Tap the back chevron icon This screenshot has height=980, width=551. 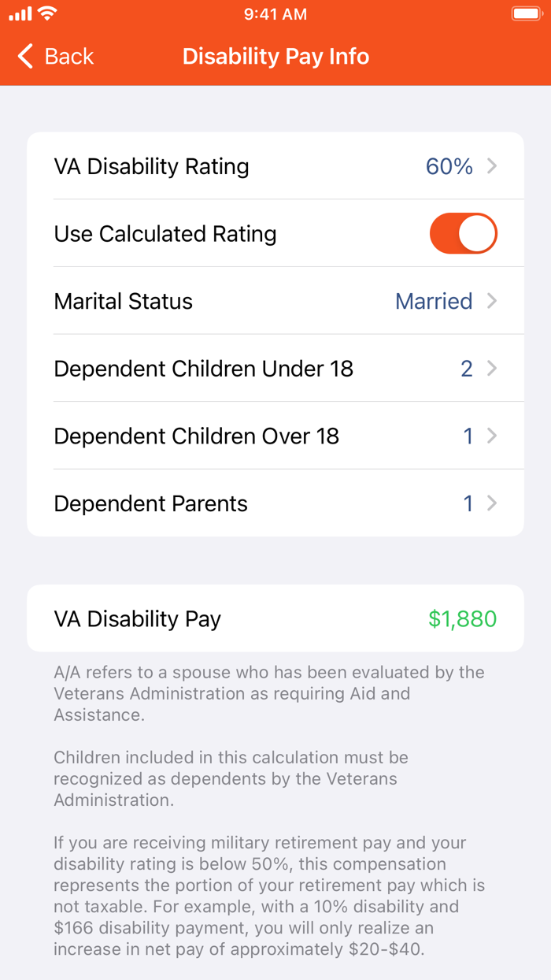24,57
